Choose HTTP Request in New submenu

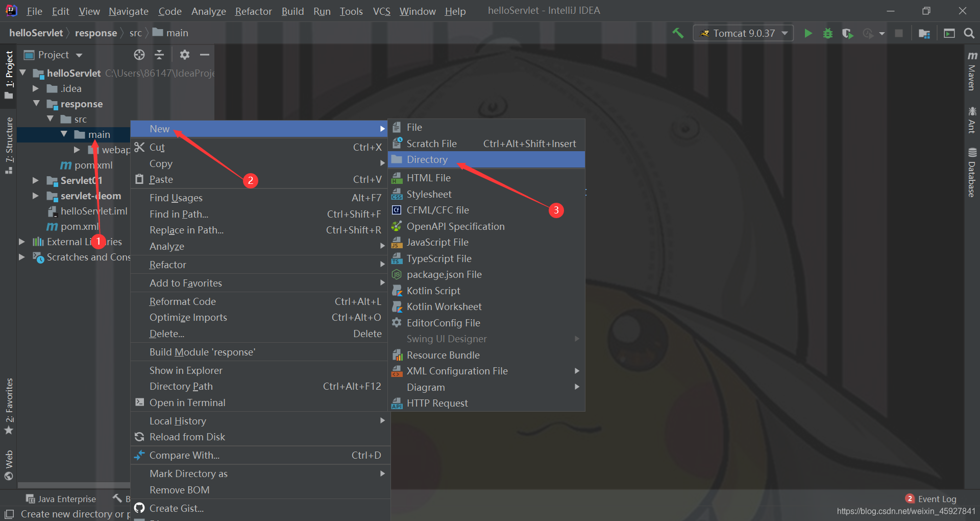coord(486,403)
